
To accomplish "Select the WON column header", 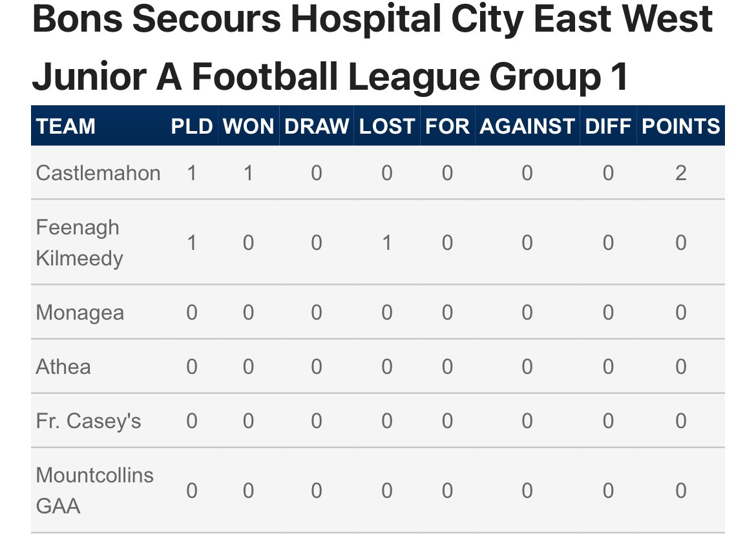I will tap(249, 126).
